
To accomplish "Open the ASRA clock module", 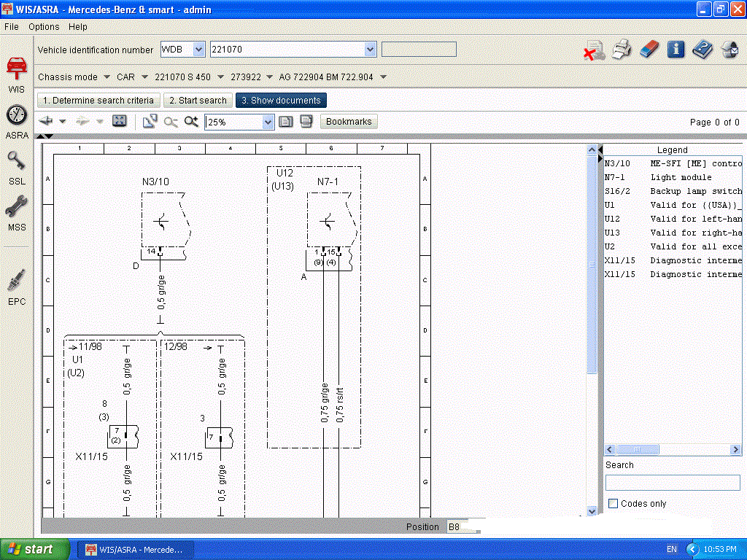I will [17, 122].
